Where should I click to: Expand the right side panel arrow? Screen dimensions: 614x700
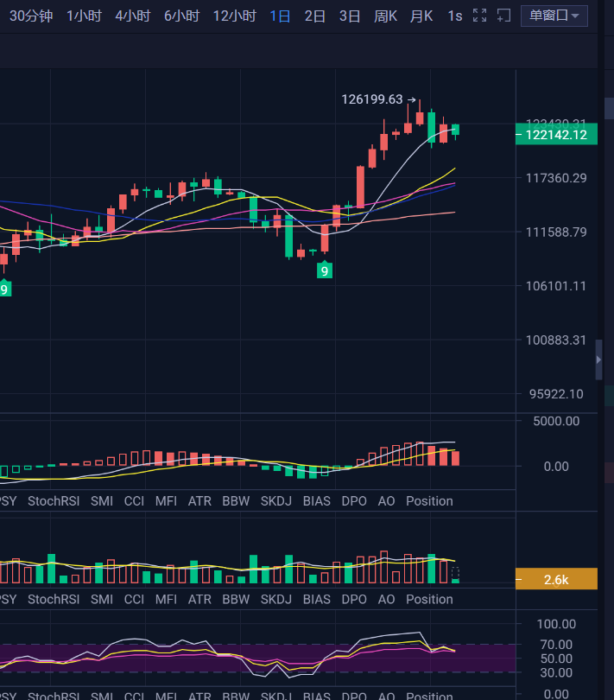tap(599, 359)
